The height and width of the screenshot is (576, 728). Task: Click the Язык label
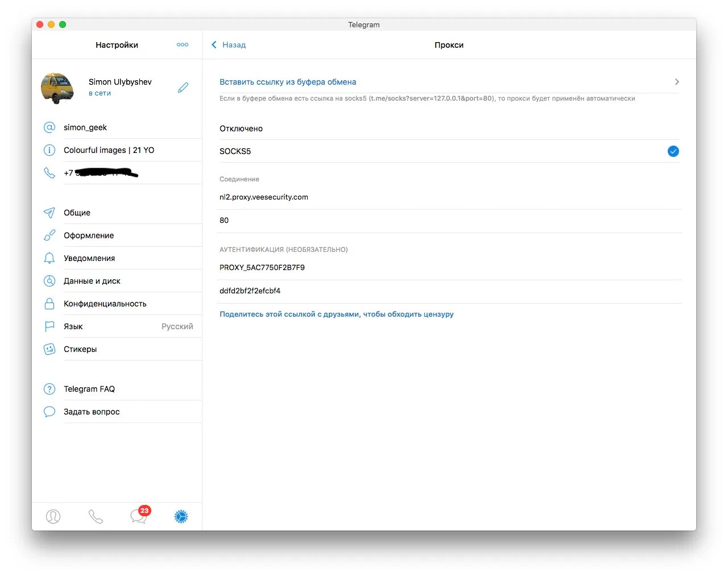tap(73, 326)
